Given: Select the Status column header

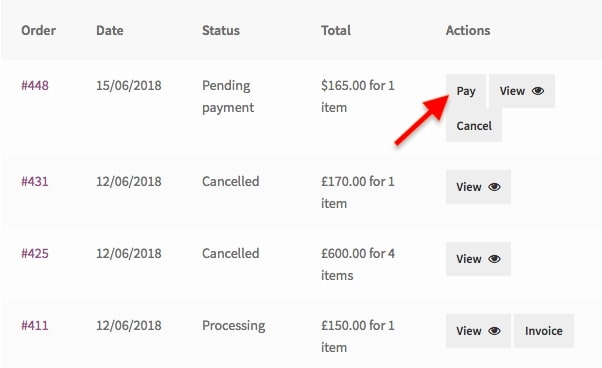Looking at the screenshot, I should tap(221, 30).
